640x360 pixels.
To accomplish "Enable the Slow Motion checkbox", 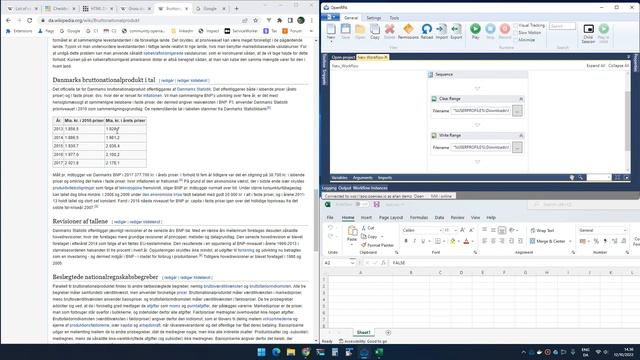I will (x=516, y=33).
